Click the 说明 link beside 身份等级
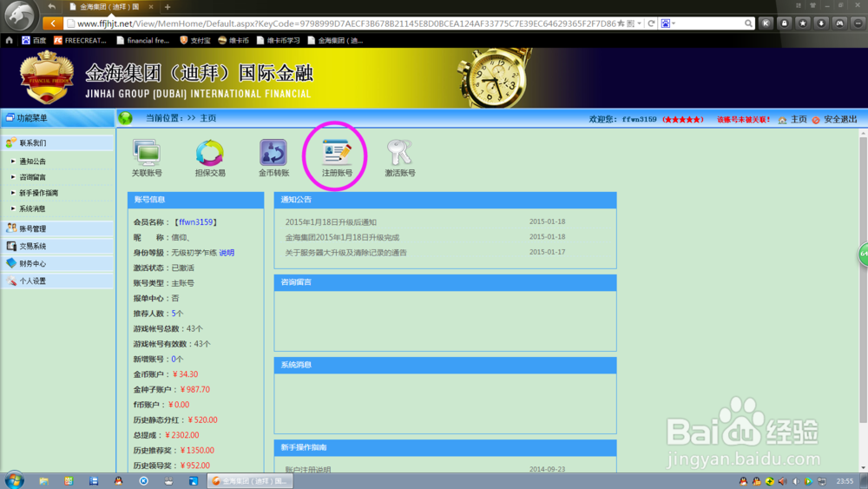The width and height of the screenshot is (868, 489). tap(227, 253)
